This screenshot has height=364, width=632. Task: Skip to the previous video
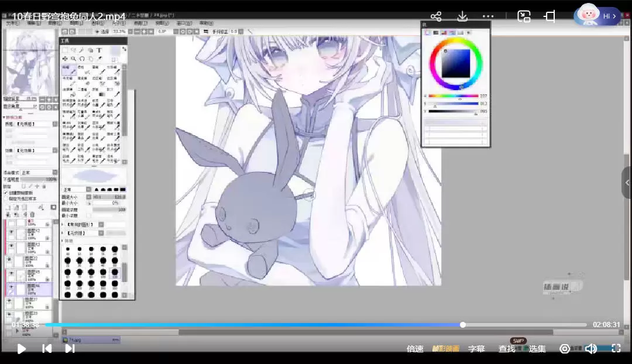point(47,349)
